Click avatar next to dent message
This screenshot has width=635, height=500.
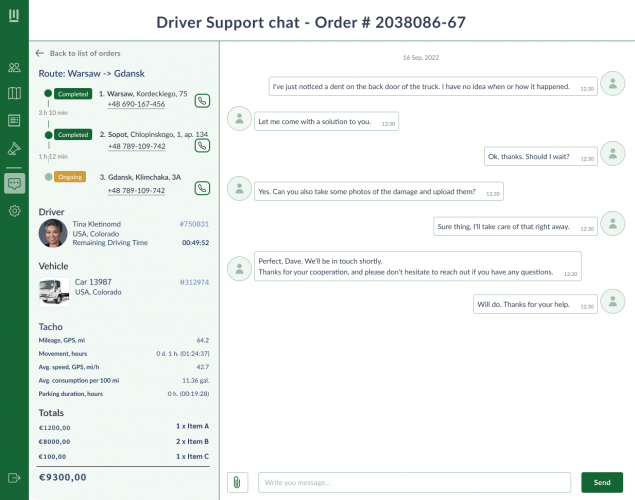click(x=613, y=83)
